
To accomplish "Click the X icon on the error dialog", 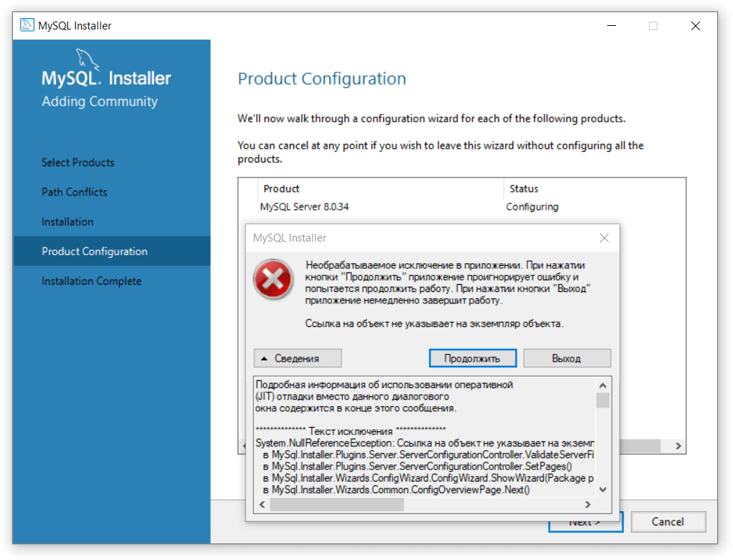I will (604, 238).
